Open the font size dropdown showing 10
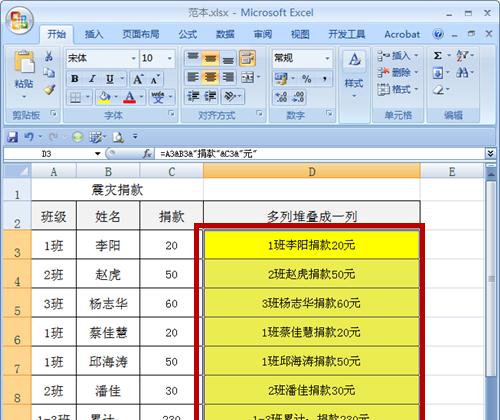This screenshot has height=420, width=500. 170,58
